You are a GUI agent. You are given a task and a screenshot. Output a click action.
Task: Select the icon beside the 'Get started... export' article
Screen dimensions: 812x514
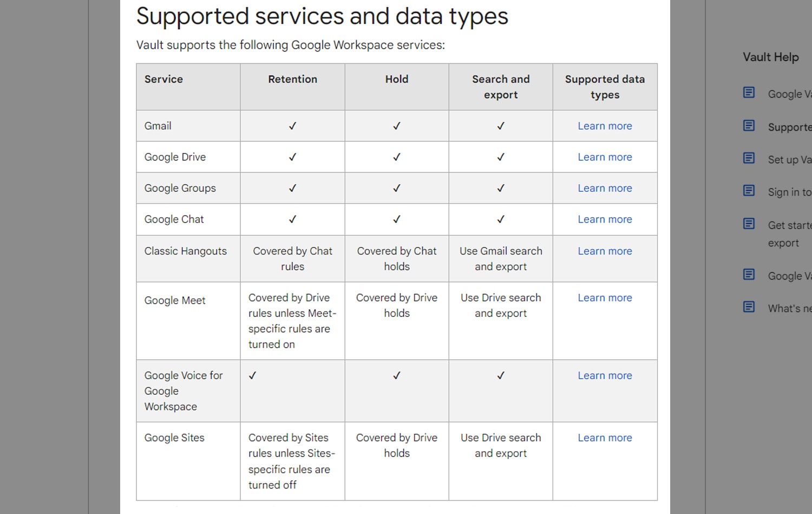[x=749, y=223]
